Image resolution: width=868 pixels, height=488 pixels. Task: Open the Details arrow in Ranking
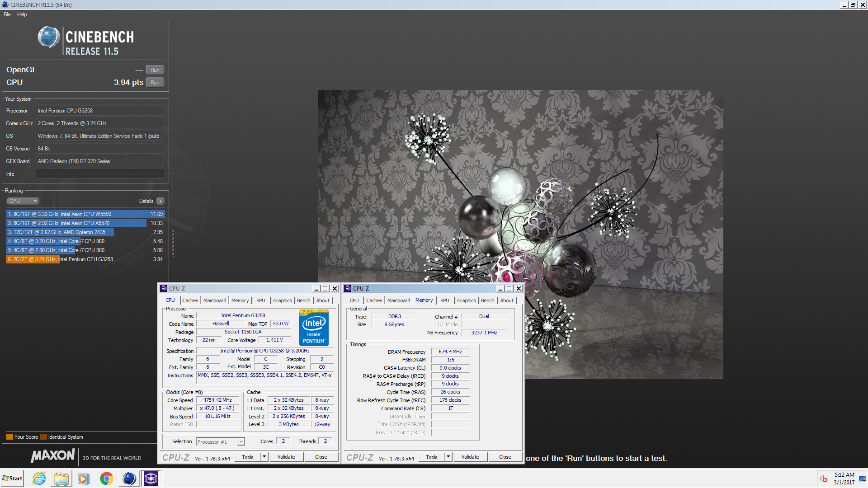[x=160, y=201]
